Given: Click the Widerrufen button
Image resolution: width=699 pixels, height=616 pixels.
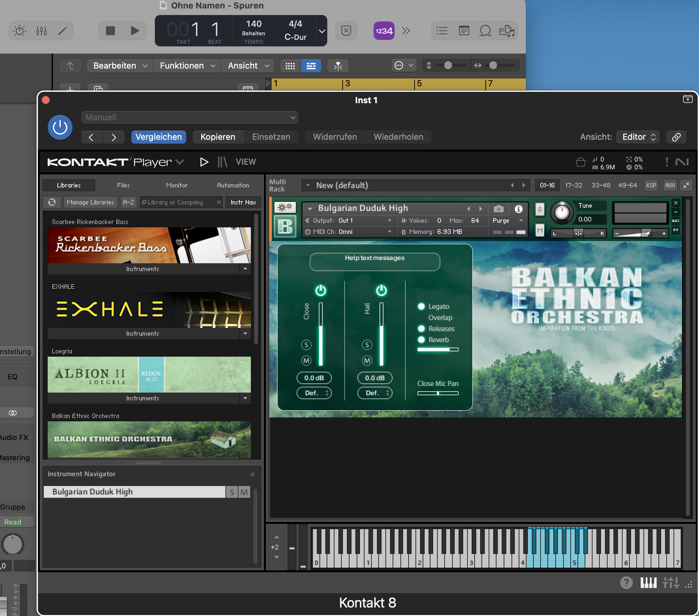Looking at the screenshot, I should pos(335,137).
